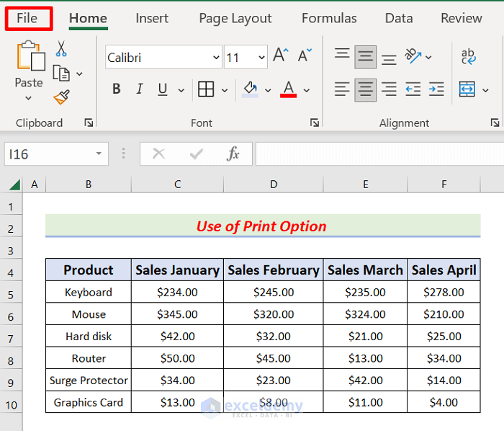The height and width of the screenshot is (431, 504).
Task: Switch to the Page Layout tab
Action: pos(235,18)
